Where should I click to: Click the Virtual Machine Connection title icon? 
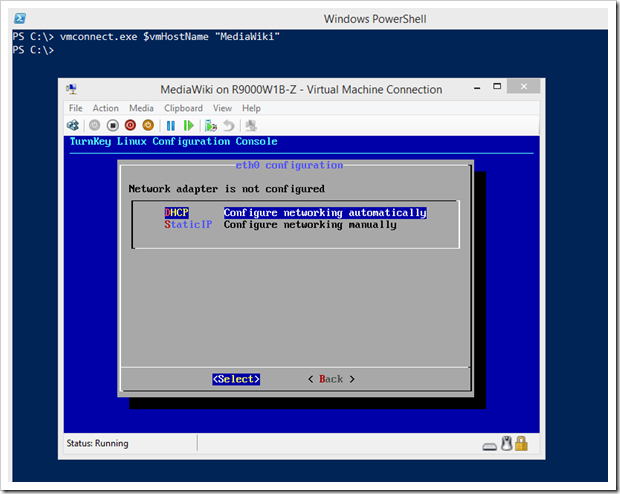72,89
